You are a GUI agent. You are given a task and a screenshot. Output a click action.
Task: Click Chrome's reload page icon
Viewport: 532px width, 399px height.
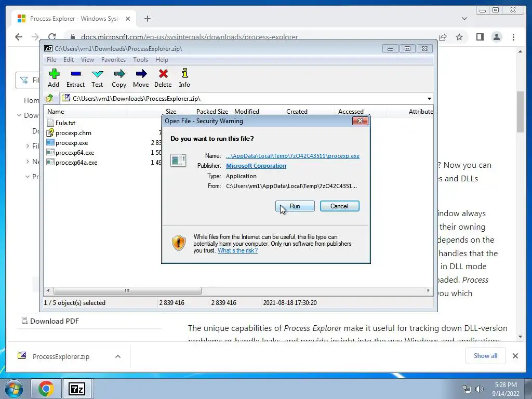[52, 37]
